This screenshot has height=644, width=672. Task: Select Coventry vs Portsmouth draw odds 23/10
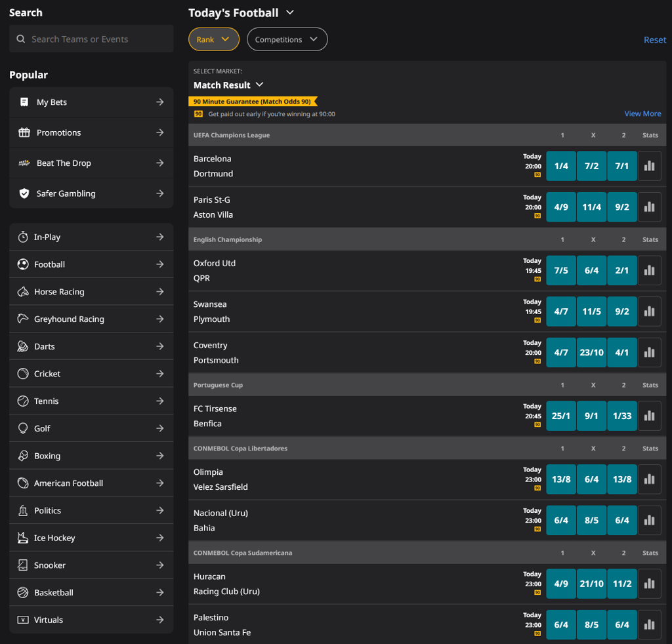(x=591, y=353)
